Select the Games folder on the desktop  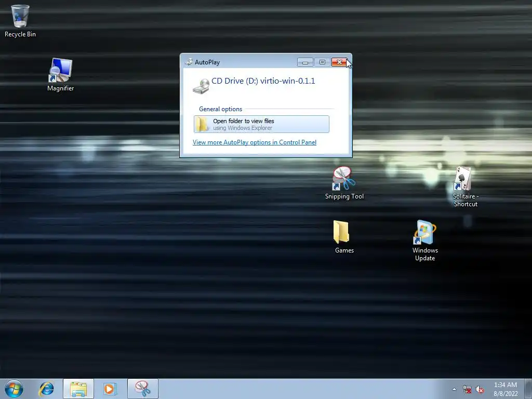pos(344,237)
